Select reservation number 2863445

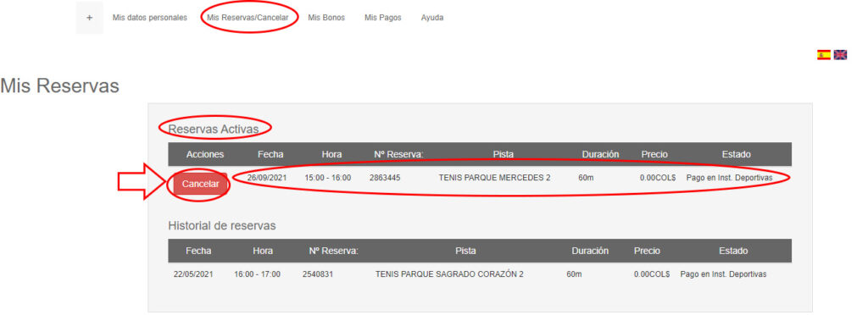[385, 178]
